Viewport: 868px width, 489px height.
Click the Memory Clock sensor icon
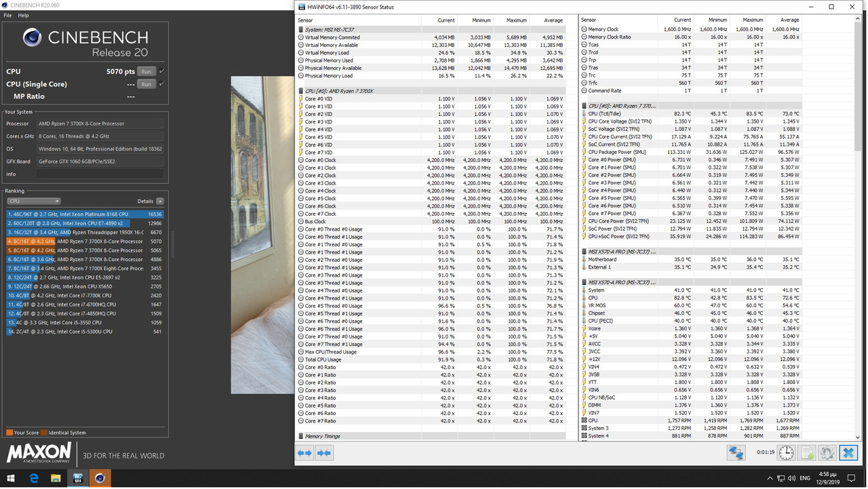click(x=584, y=30)
